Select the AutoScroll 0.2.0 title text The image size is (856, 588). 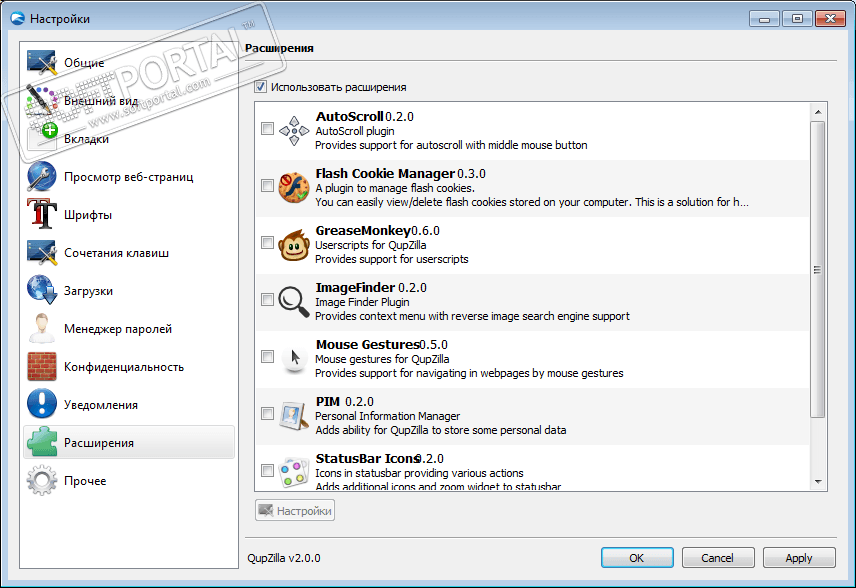(364, 116)
